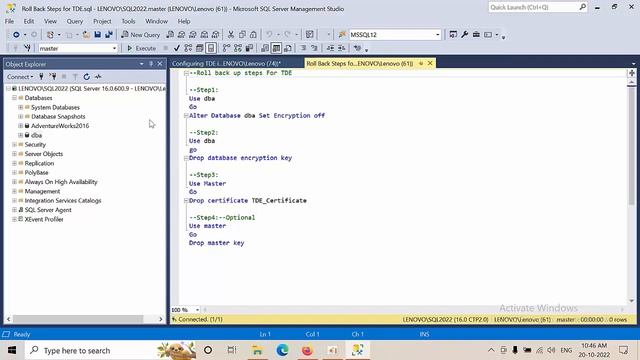640x360 pixels.
Task: Toggle IntelliSense Enabled button
Action: [211, 48]
